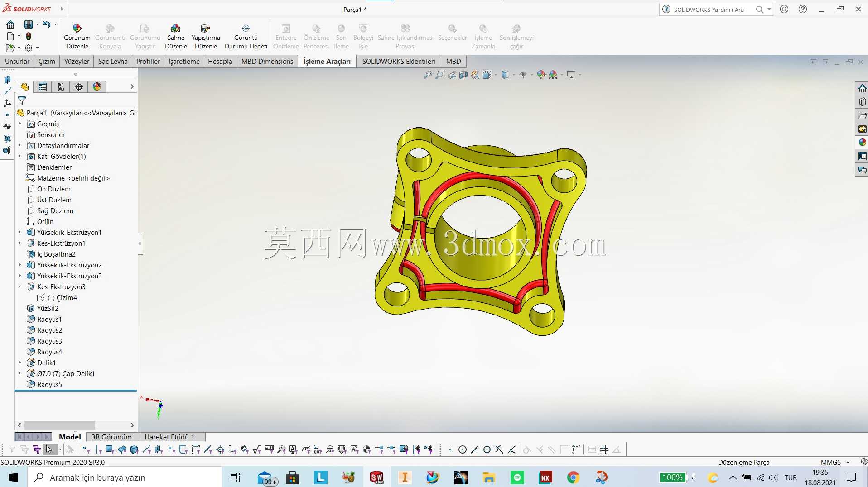The image size is (868, 487).
Task: Expand Delik1 feature node
Action: pyautogui.click(x=20, y=363)
